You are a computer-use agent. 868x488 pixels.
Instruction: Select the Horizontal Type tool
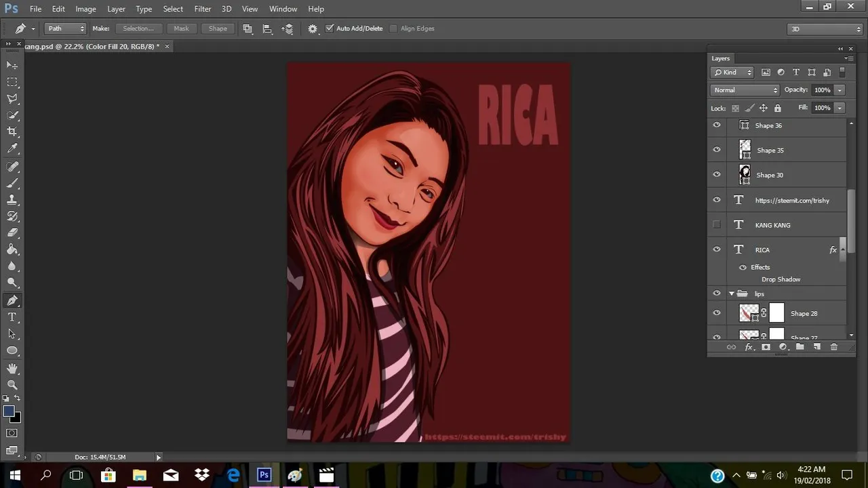click(x=12, y=317)
